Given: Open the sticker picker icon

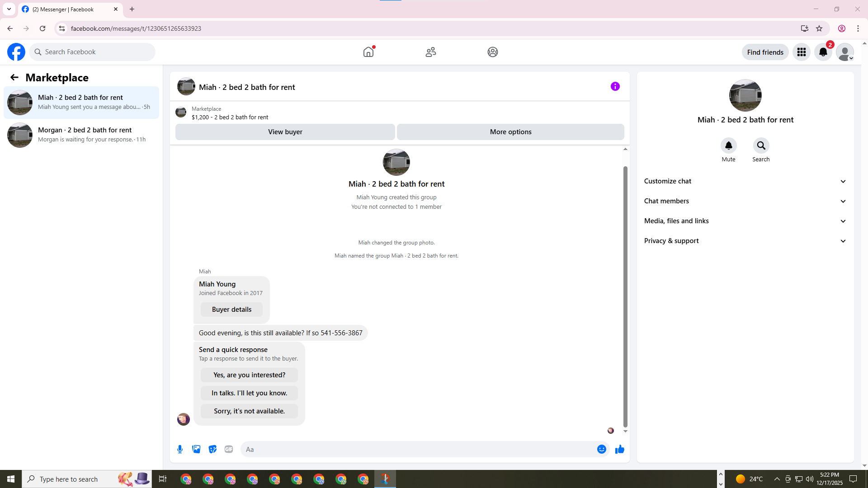Looking at the screenshot, I should coord(212,449).
